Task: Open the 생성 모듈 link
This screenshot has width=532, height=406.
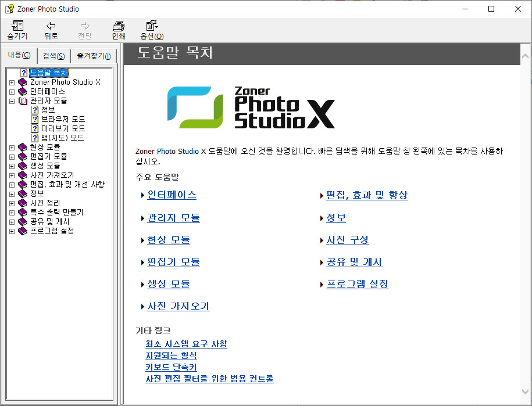Action: click(168, 284)
